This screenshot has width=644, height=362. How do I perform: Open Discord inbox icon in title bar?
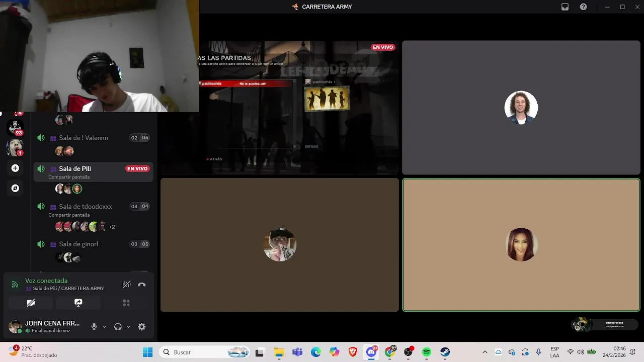tap(565, 7)
